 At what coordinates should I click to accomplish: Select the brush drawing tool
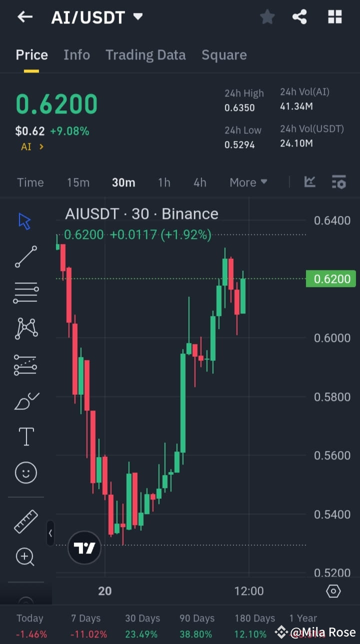(x=26, y=401)
